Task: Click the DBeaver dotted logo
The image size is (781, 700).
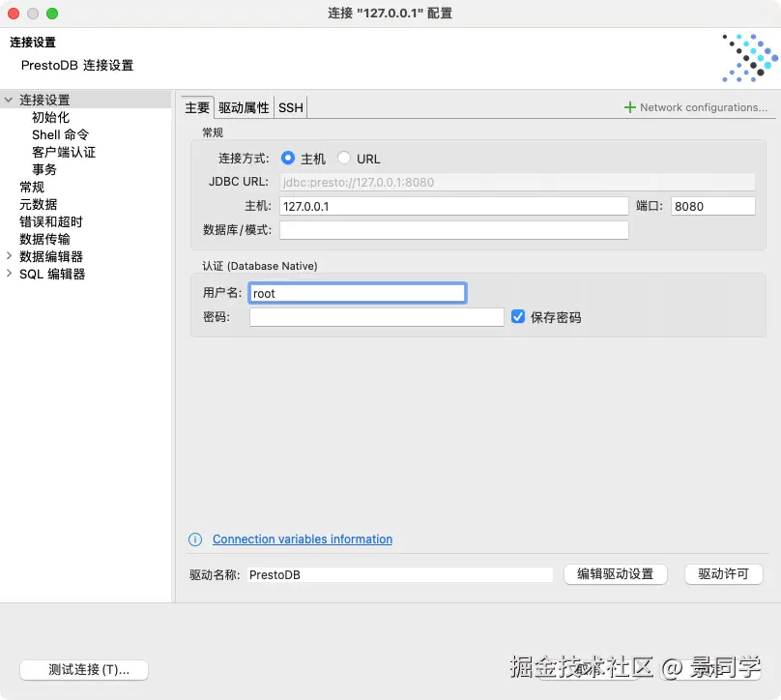Action: pos(750,58)
